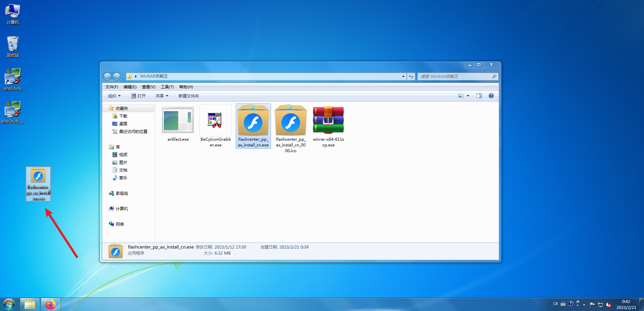Open the Windows Start menu

[9, 305]
